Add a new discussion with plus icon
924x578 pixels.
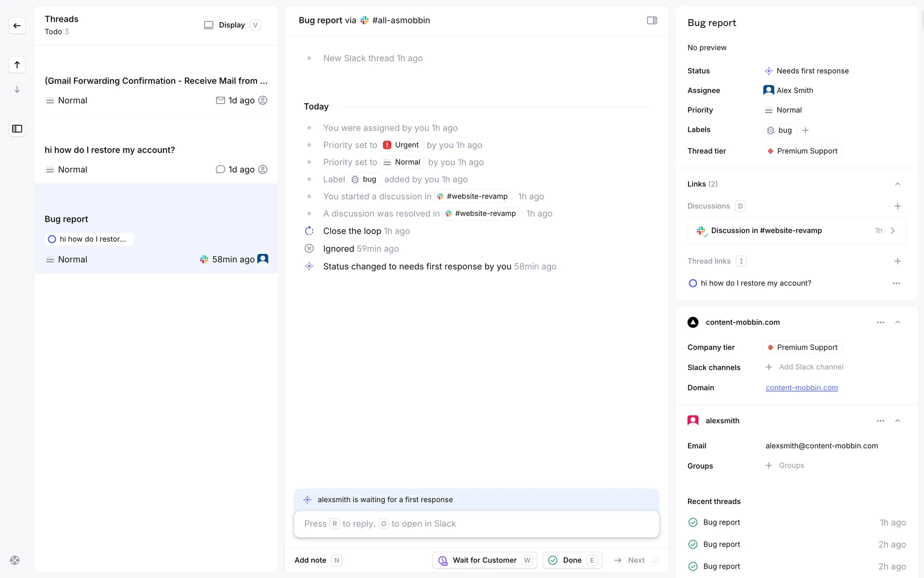(x=897, y=206)
